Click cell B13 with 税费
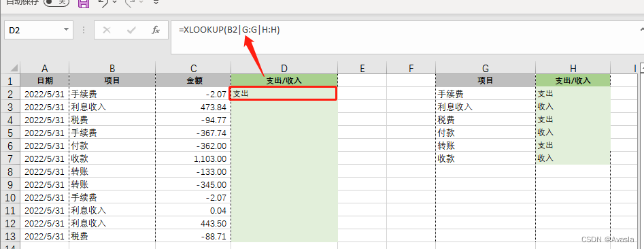The image size is (644, 249). [x=112, y=236]
